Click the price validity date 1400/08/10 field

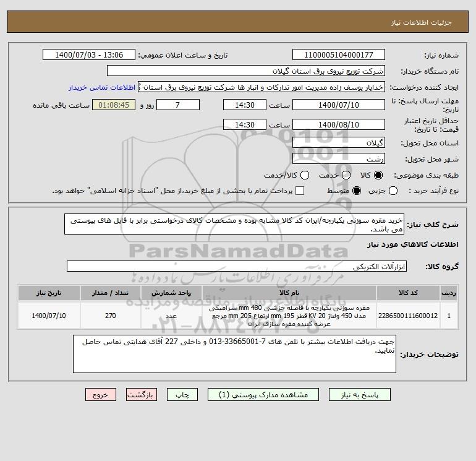339,124
